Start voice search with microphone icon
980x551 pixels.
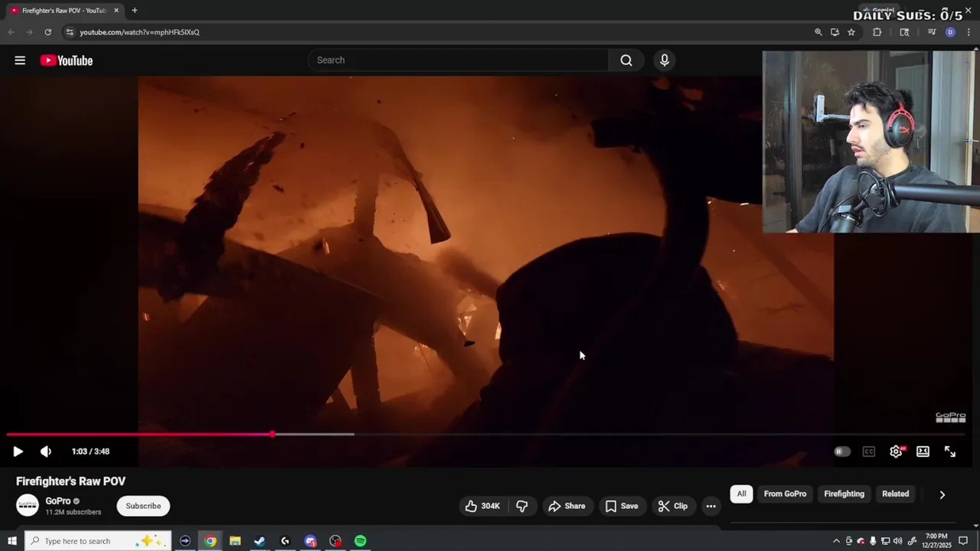[665, 60]
